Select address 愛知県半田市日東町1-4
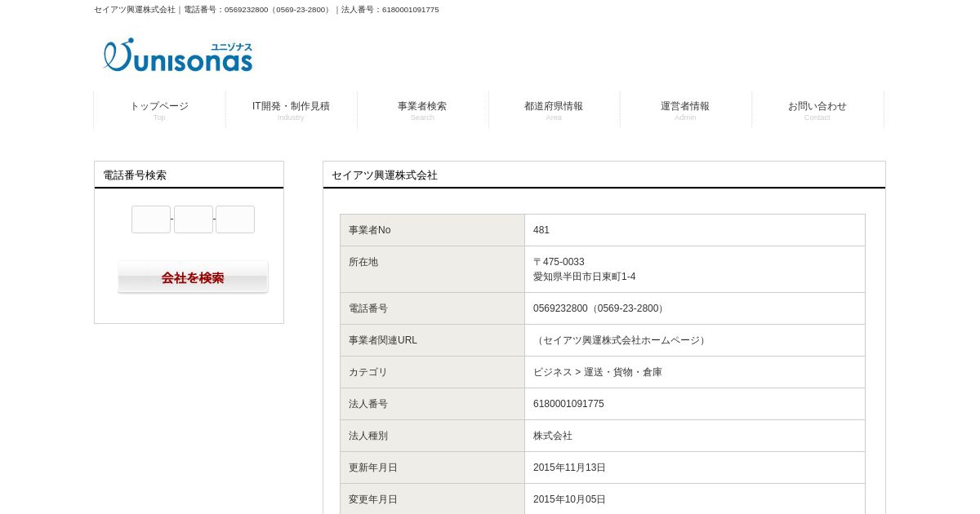Screen dimensions: 980x514 click(584, 277)
